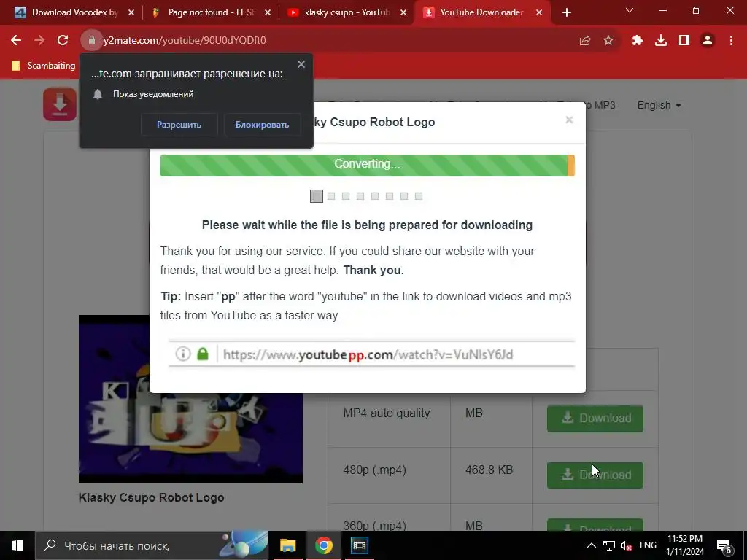Open a new tab with plus button
Viewport: 747px width, 560px height.
566,12
